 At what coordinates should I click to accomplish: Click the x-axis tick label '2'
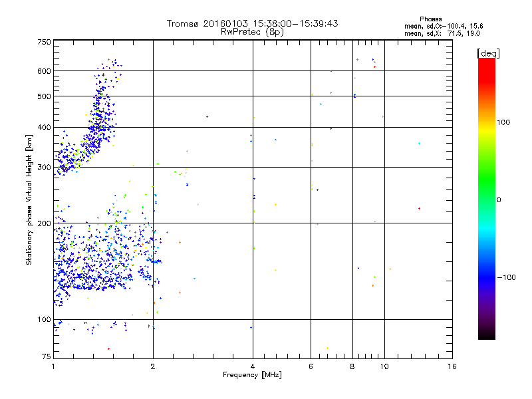tap(153, 366)
